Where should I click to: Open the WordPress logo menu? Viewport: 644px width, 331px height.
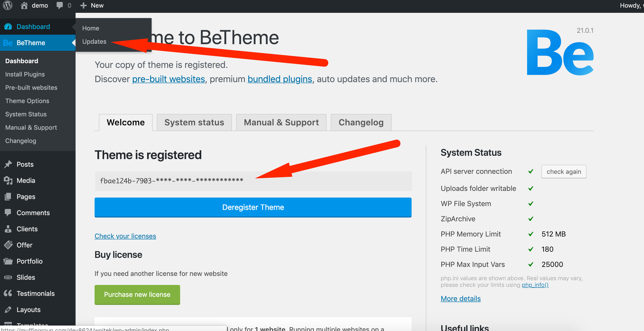pyautogui.click(x=8, y=5)
